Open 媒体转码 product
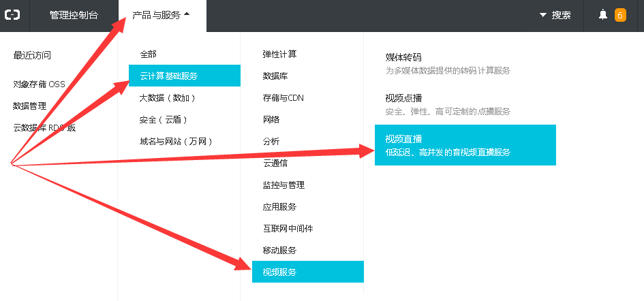Image resolution: width=644 pixels, height=301 pixels. pyautogui.click(x=403, y=57)
